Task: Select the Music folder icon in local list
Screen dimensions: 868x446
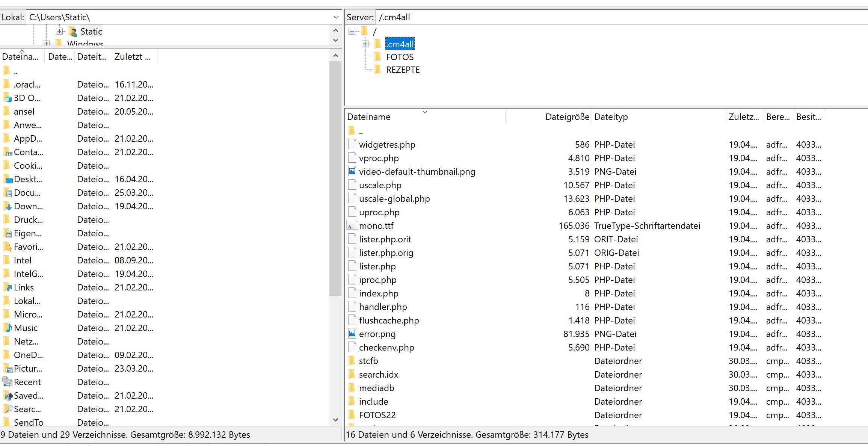Action: (x=7, y=328)
